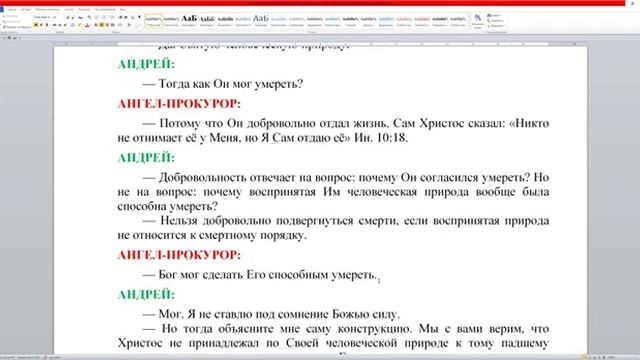The width and height of the screenshot is (640, 360).
Task: Center the paragraph text
Action: [x=102, y=25]
